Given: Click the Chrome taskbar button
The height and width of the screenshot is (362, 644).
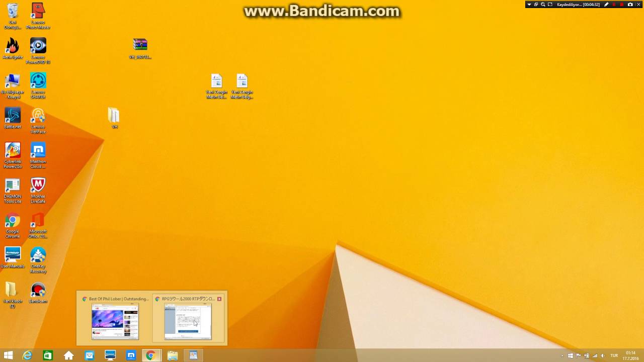Looking at the screenshot, I should [x=150, y=355].
